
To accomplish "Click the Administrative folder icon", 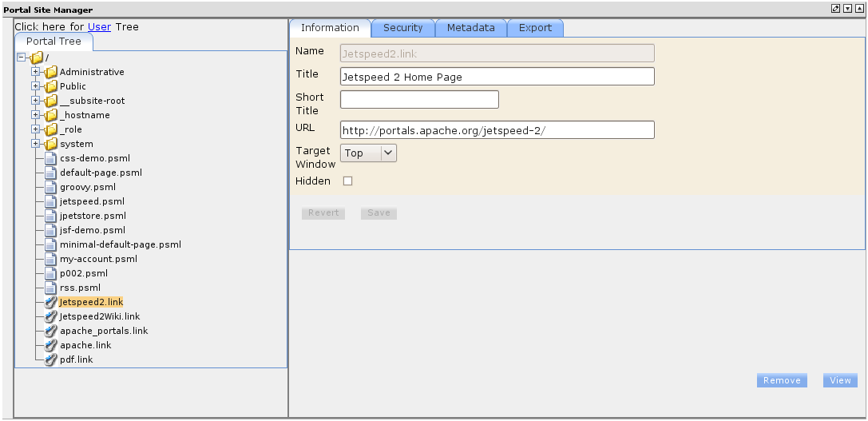I will 51,72.
